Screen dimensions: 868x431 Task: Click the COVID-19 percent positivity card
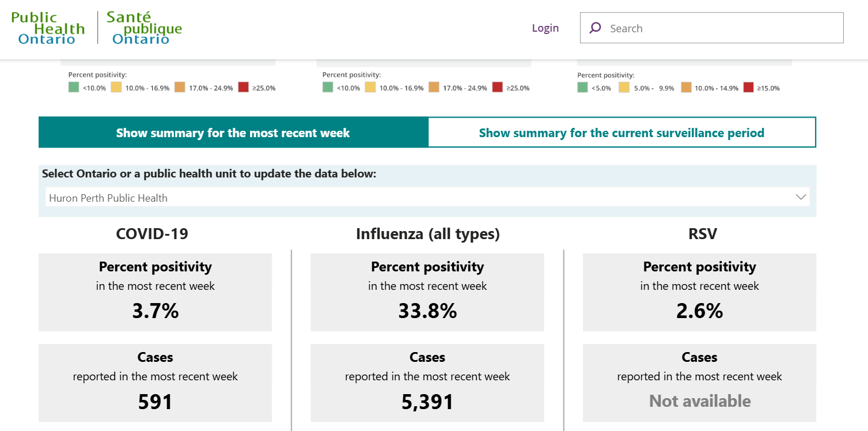[155, 292]
